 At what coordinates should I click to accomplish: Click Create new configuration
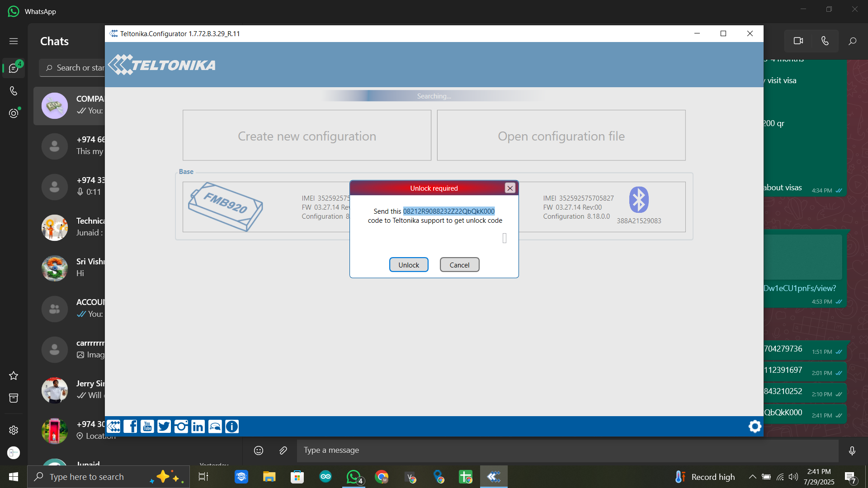coord(307,136)
